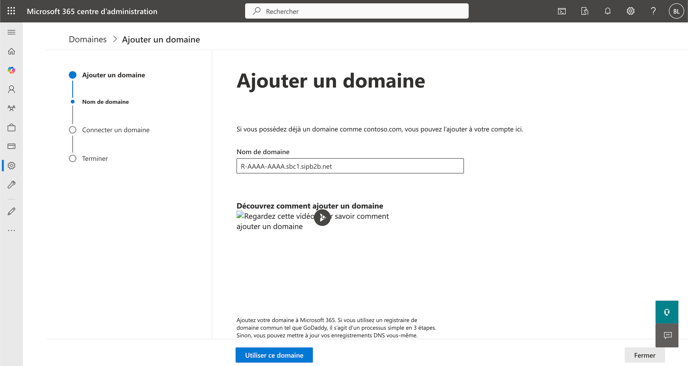Click the Nom de domaine field label
Image resolution: width=688 pixels, height=366 pixels.
pyautogui.click(x=263, y=152)
